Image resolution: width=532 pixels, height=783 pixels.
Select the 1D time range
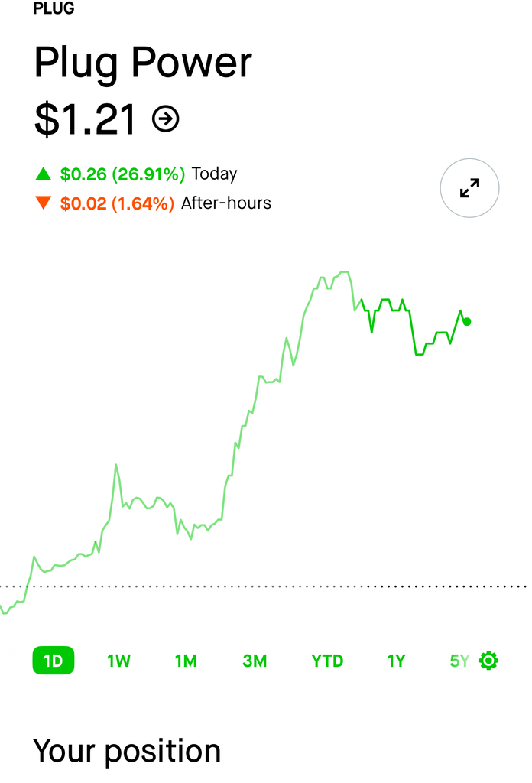53,661
